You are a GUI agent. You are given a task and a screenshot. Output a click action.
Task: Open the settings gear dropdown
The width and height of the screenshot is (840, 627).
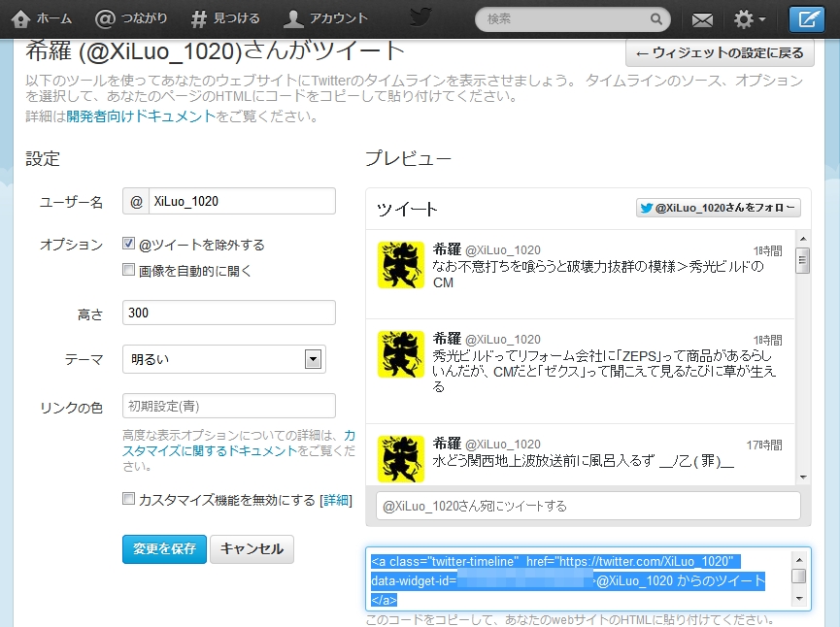click(x=750, y=19)
